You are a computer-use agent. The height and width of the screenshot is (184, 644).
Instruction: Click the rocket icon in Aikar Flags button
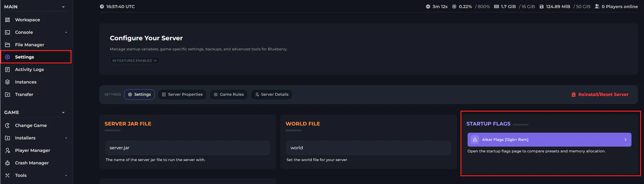tap(475, 140)
